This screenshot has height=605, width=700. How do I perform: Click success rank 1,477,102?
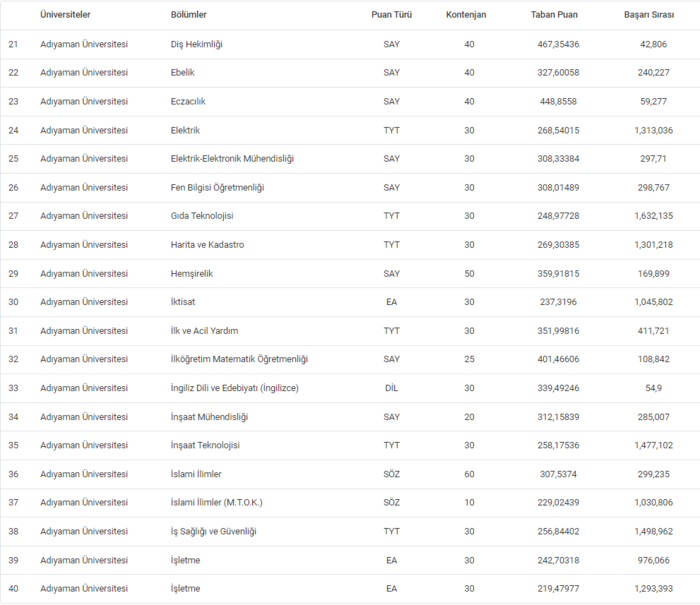[x=653, y=445]
